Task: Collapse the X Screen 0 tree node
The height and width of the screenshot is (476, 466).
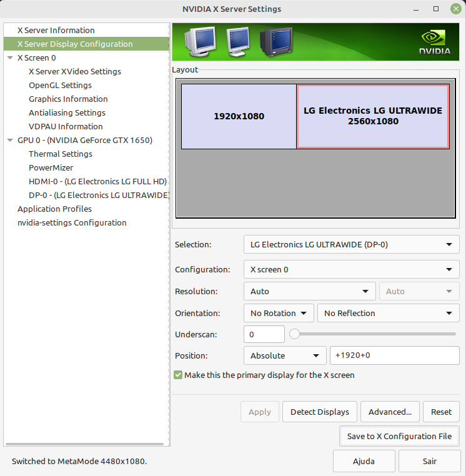Action: click(10, 57)
